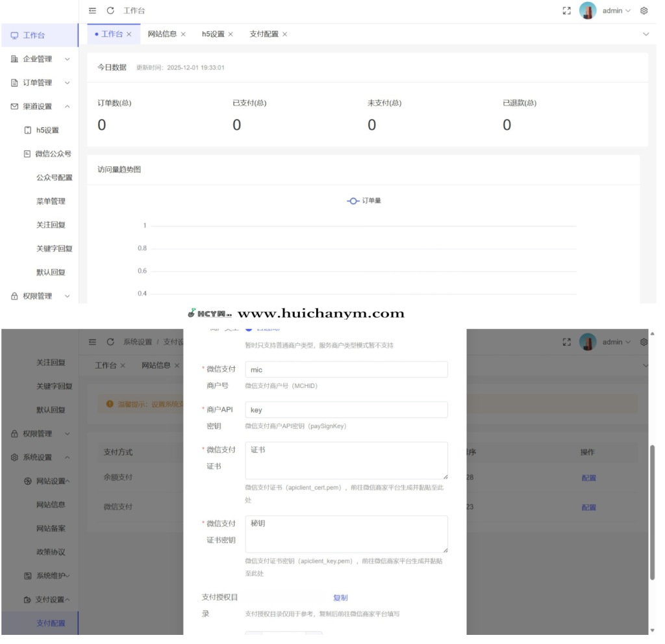Click the refresh icon in top header
Screen dimensions: 665x644
(x=110, y=11)
